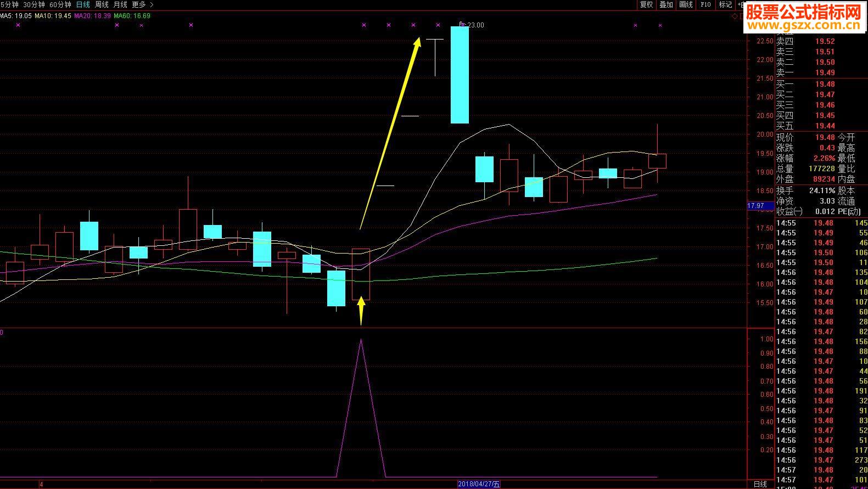Image resolution: width=868 pixels, height=489 pixels.
Task: Expand the 更多 periods menu
Action: (143, 4)
